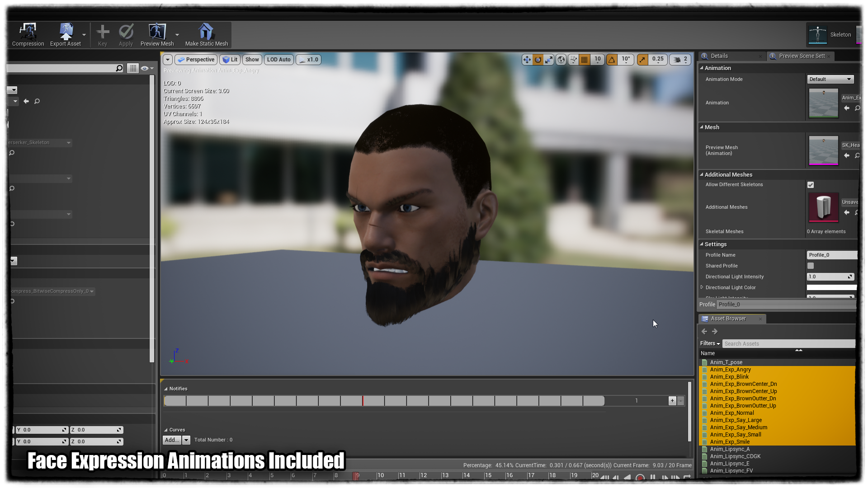
Task: Switch to the Preview Scene Settings tab
Action: pyautogui.click(x=802, y=56)
